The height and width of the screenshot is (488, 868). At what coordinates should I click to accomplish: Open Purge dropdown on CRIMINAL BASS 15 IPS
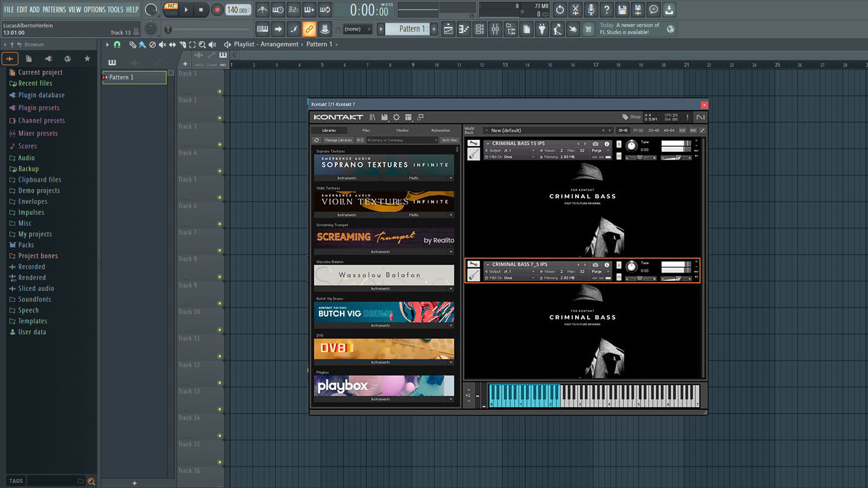click(600, 151)
